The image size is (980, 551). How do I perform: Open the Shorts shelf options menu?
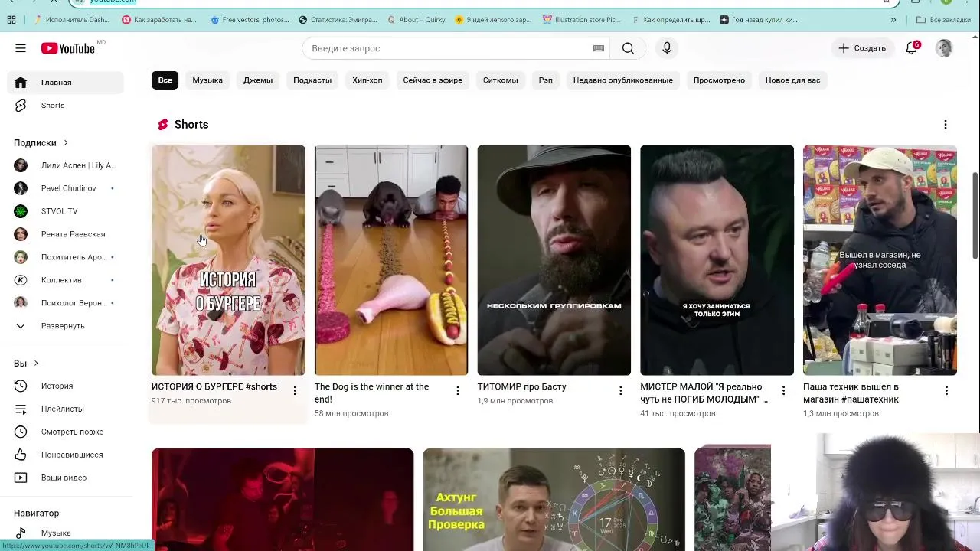[946, 125]
